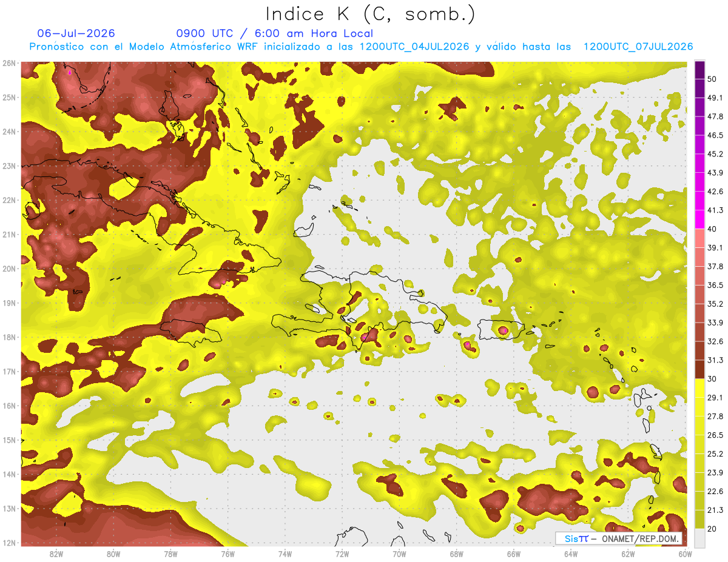Click the '24N' latitude label
Viewport: 728px width, 562px height.
tap(9, 132)
